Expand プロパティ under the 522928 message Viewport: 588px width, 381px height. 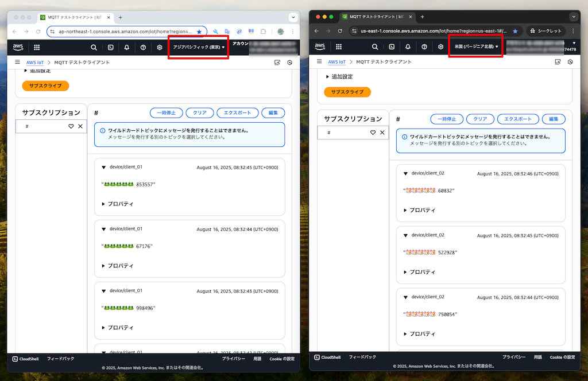click(x=420, y=272)
